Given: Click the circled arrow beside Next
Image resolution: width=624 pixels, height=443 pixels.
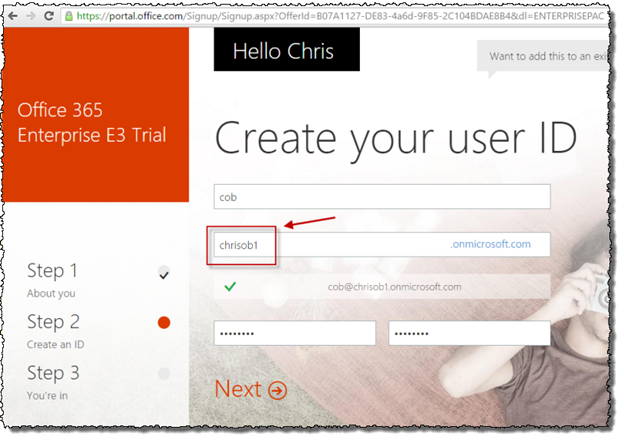Looking at the screenshot, I should (x=277, y=390).
